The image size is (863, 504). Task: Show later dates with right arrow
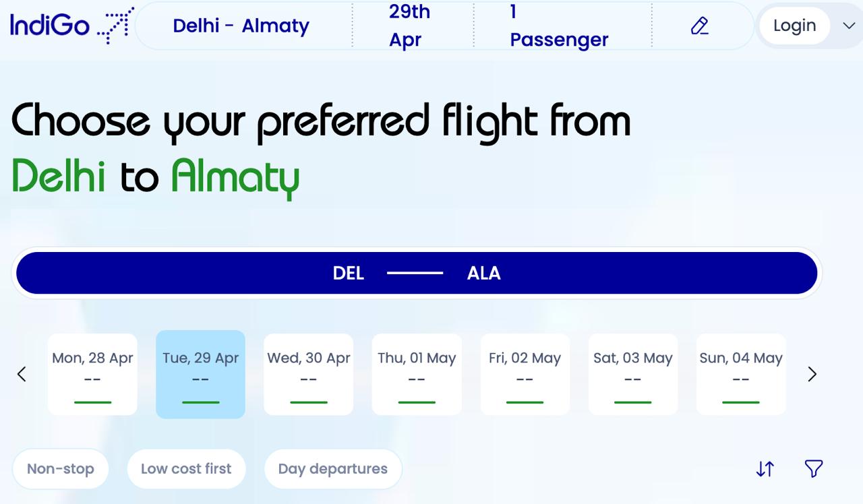click(x=812, y=374)
